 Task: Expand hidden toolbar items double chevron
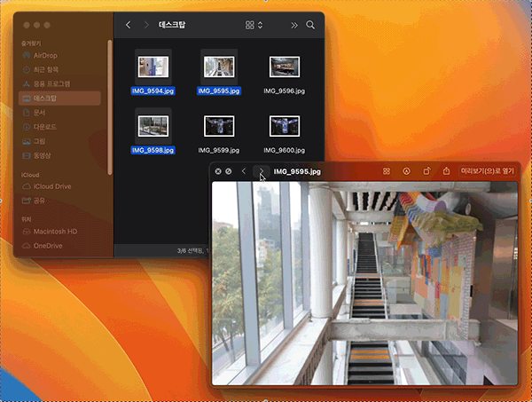pos(294,25)
